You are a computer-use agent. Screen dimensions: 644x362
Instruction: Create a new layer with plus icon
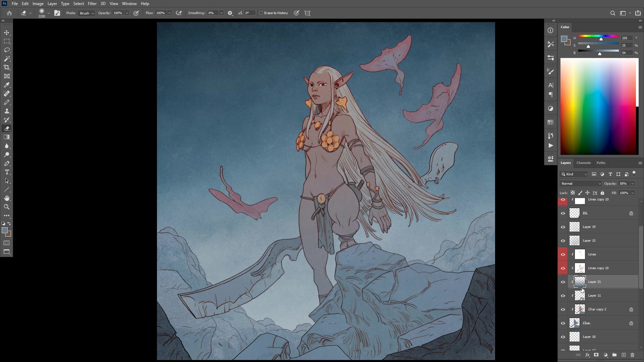point(624,355)
